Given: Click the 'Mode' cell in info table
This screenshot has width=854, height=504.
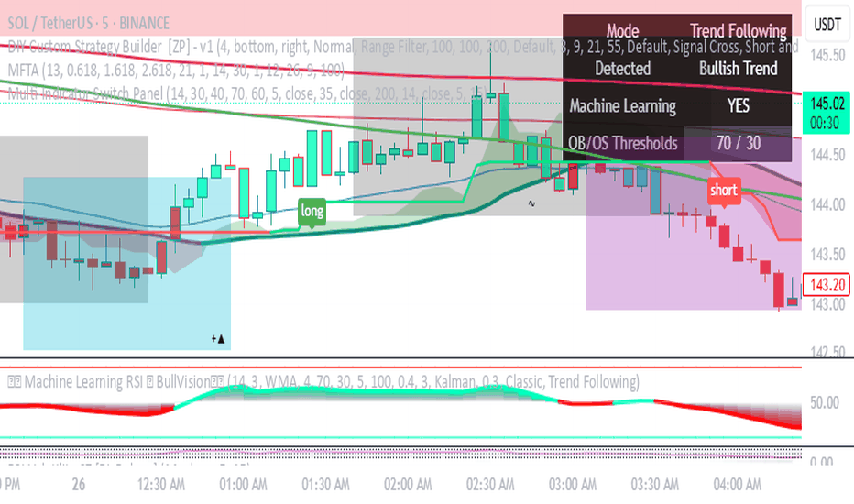Looking at the screenshot, I should pos(622,30).
